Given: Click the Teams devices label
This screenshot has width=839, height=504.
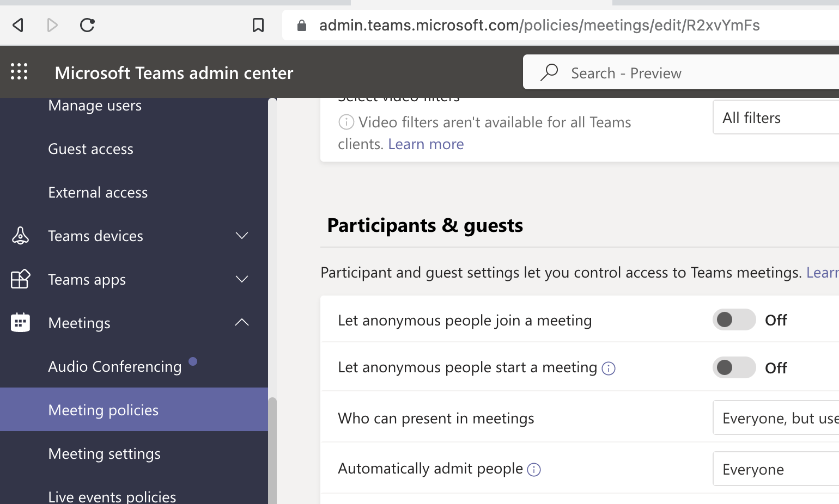Looking at the screenshot, I should click(x=95, y=236).
